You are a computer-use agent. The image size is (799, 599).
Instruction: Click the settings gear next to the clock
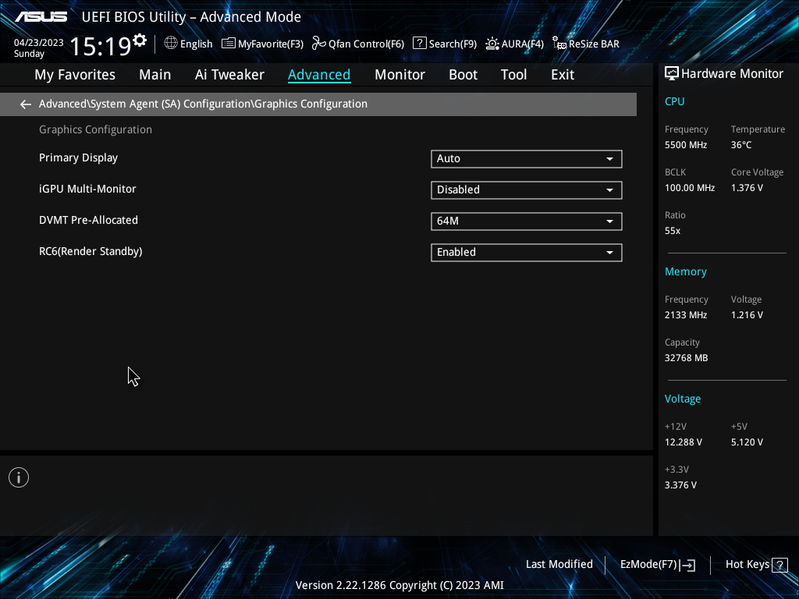coord(140,41)
